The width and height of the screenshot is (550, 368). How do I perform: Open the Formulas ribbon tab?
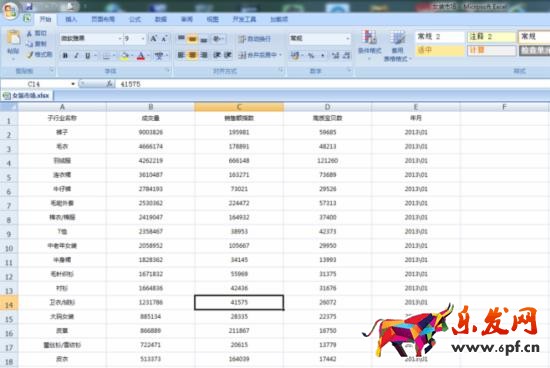(135, 19)
